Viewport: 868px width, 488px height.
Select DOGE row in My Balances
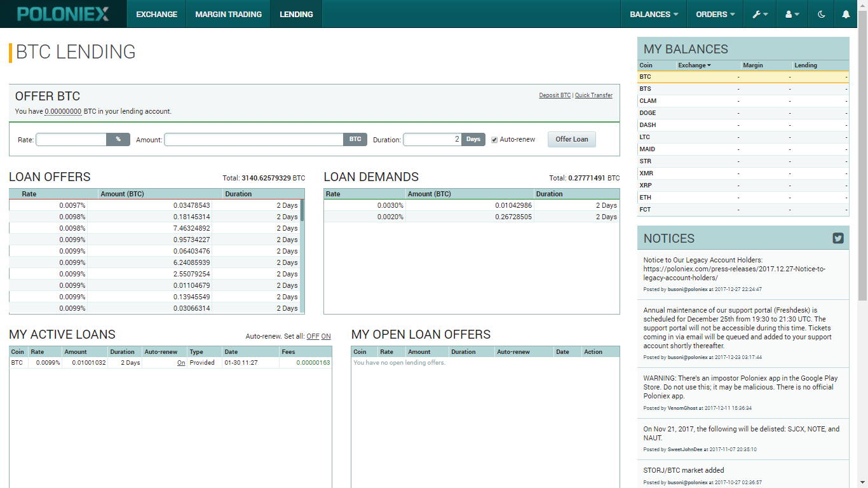[743, 113]
